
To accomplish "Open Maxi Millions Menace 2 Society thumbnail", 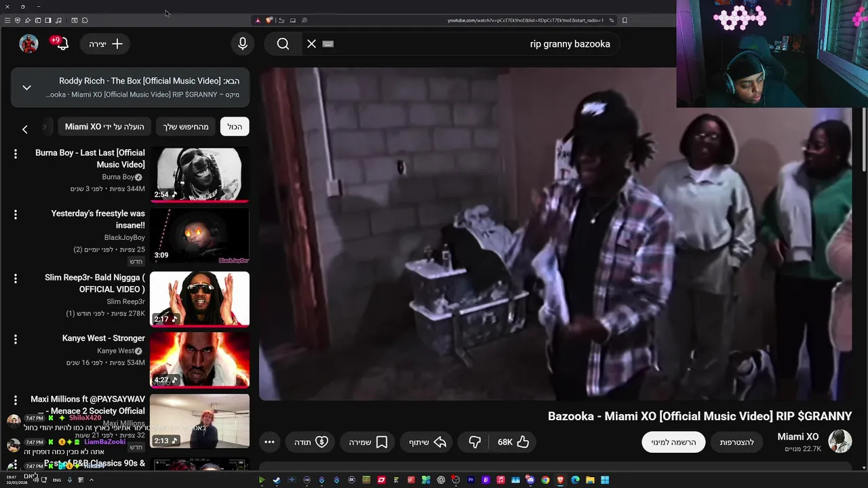I will point(199,421).
